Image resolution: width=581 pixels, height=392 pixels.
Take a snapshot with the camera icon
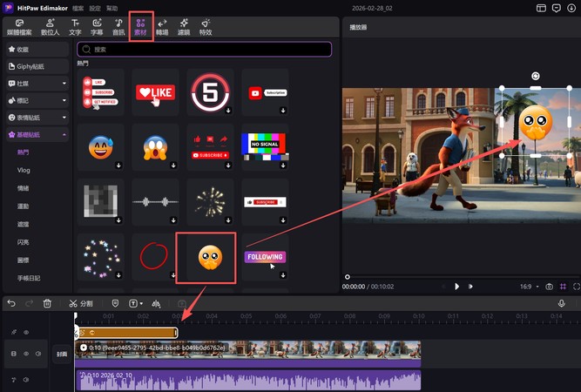pyautogui.click(x=549, y=287)
